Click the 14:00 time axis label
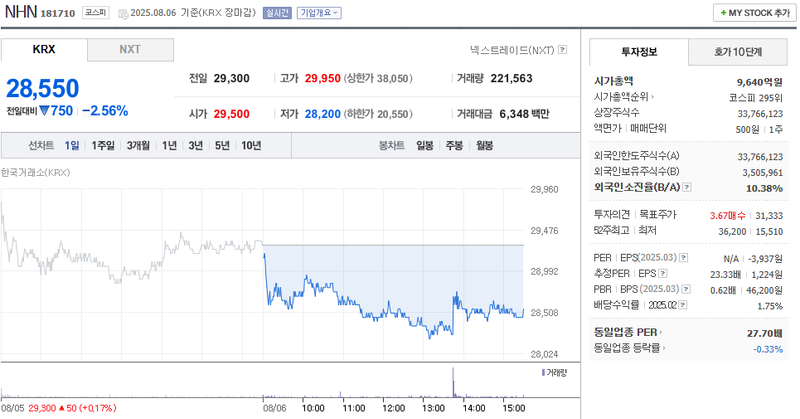800x419 pixels. [473, 408]
